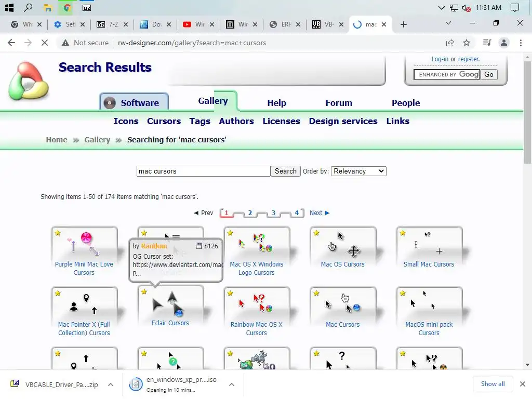Expand en_windows_xp iso download options
The height and width of the screenshot is (399, 532).
tap(231, 384)
